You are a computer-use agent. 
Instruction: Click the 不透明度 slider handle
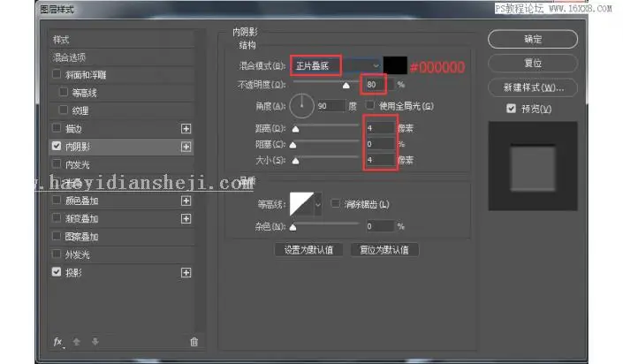coord(346,86)
